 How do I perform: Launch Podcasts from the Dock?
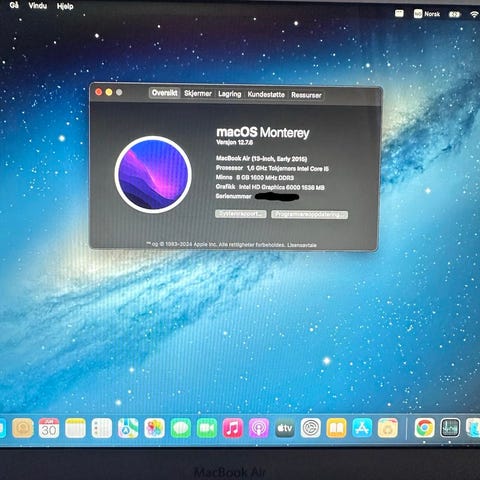(259, 428)
